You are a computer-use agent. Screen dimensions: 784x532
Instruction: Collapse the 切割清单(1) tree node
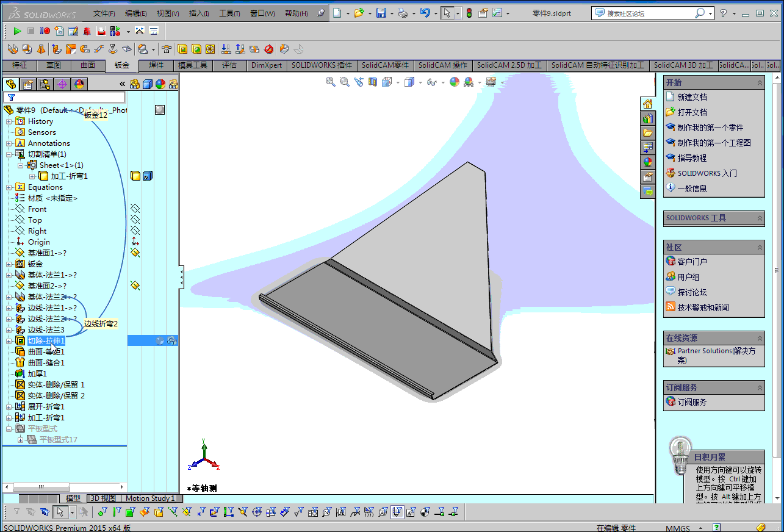click(x=9, y=154)
